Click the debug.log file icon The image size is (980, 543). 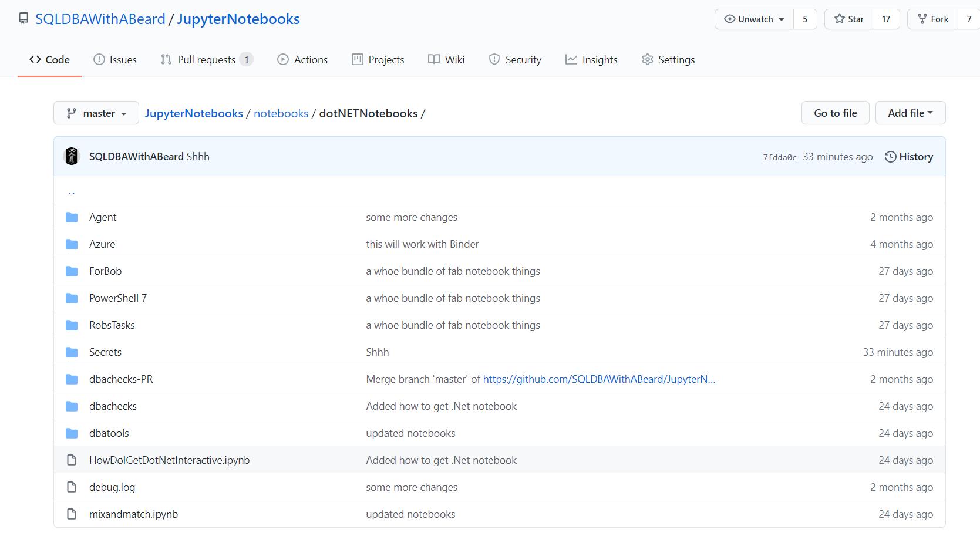pos(72,487)
